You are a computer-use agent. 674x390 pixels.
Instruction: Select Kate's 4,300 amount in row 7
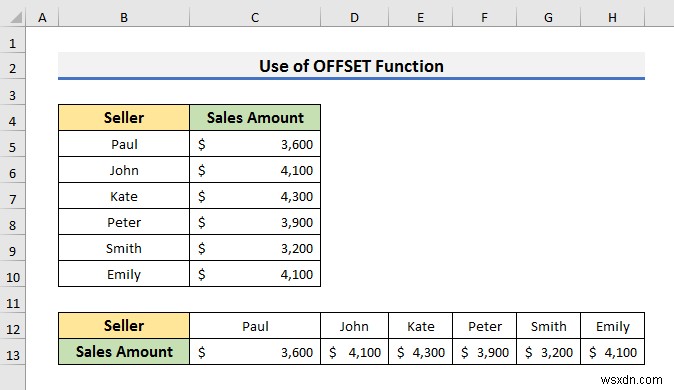[255, 196]
